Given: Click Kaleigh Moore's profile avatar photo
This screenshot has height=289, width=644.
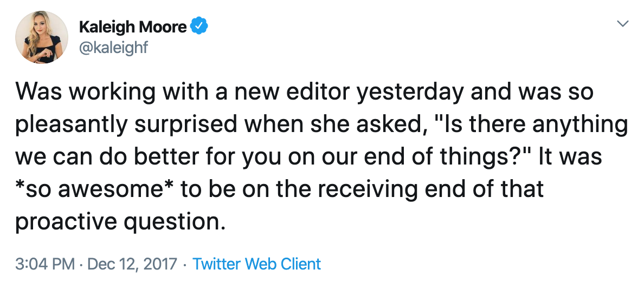Looking at the screenshot, I should [42, 37].
